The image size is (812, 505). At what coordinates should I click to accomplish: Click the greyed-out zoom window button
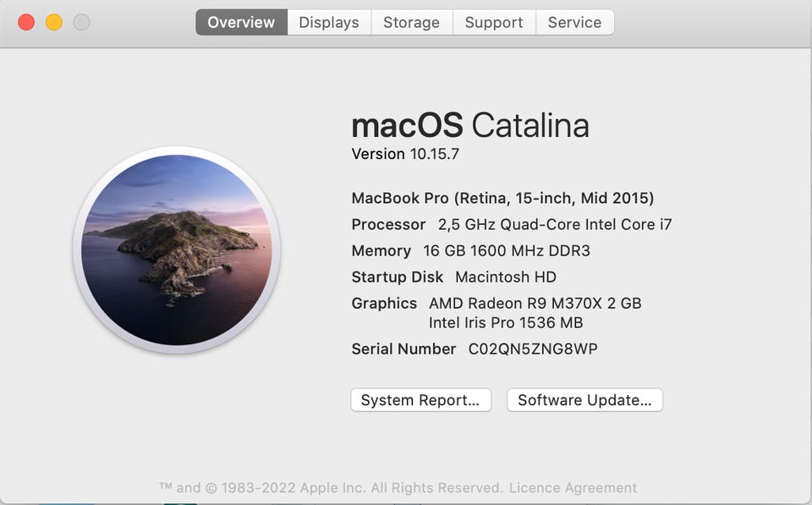(81, 23)
